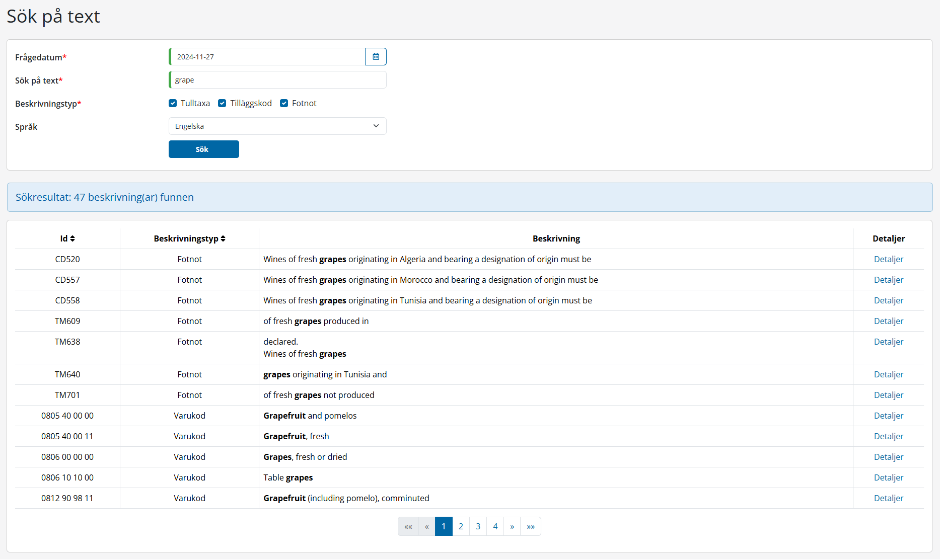The height and width of the screenshot is (560, 940).
Task: Jump to last results page
Action: [x=531, y=526]
